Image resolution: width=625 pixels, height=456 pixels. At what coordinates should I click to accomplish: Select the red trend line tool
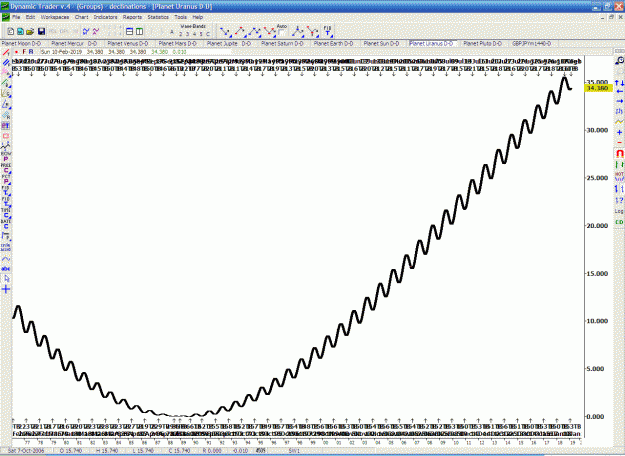[6, 53]
